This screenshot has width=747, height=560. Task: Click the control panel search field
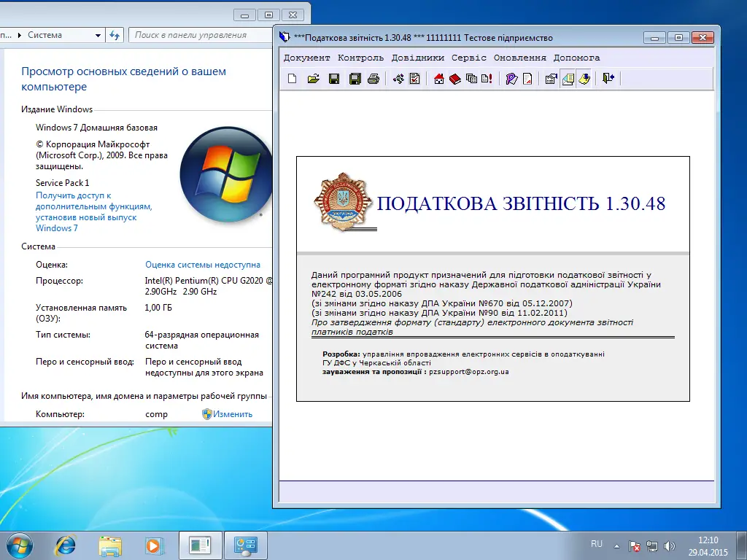197,35
